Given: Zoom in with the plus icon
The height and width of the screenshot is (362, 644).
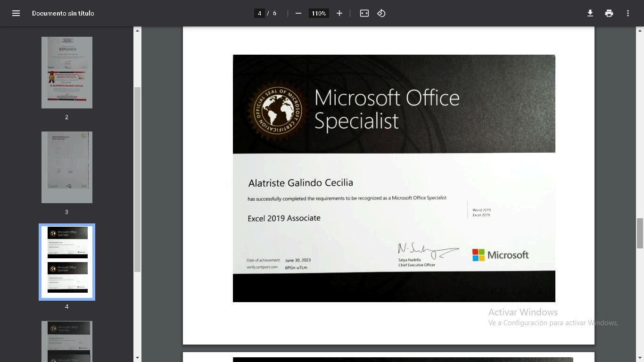Looking at the screenshot, I should click(x=339, y=13).
